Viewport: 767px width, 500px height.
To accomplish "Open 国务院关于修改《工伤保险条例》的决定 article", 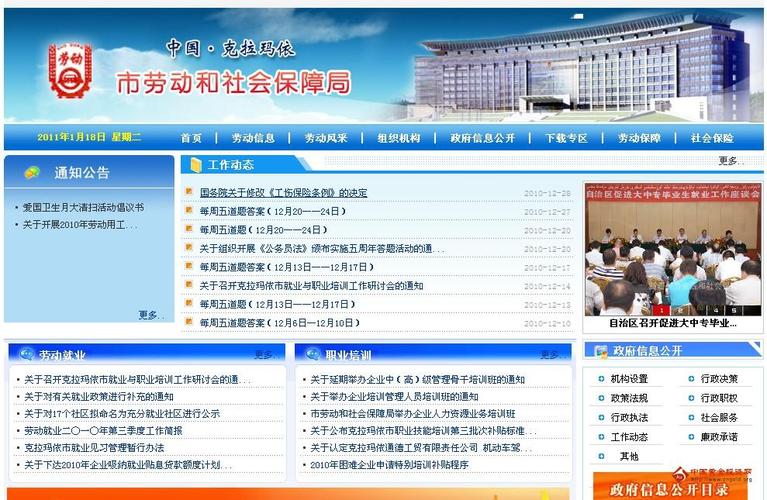I will [x=283, y=193].
